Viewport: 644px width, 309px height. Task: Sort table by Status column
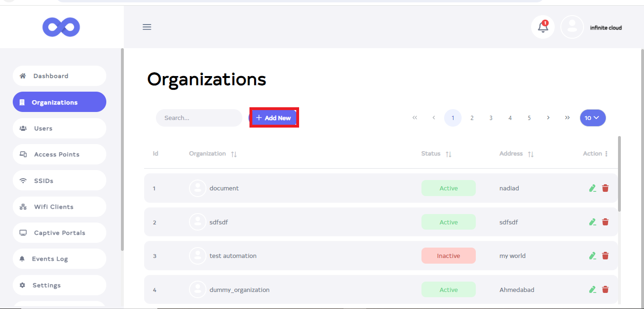pos(448,154)
